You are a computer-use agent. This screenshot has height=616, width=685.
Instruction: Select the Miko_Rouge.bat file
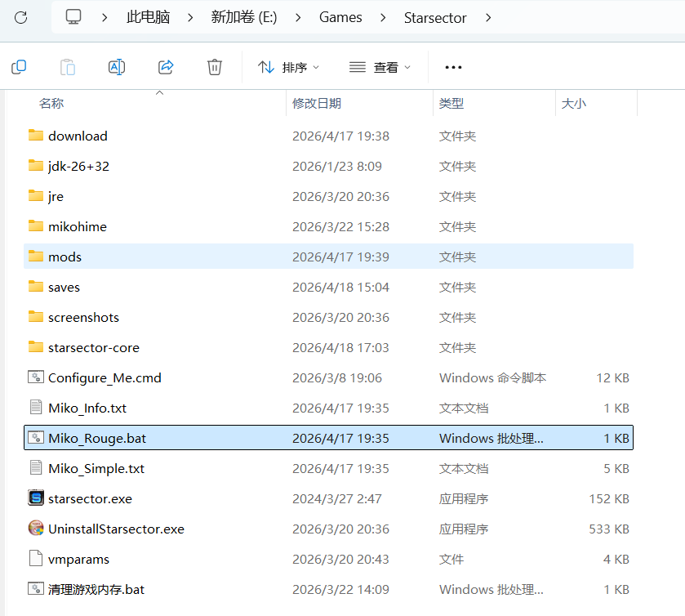click(97, 438)
